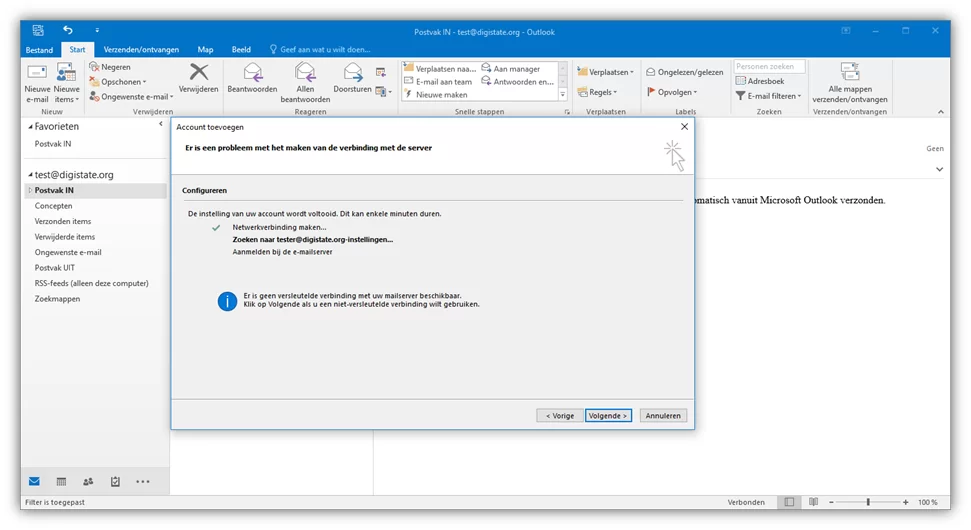Close the Account toevoegen dialog

pyautogui.click(x=684, y=126)
